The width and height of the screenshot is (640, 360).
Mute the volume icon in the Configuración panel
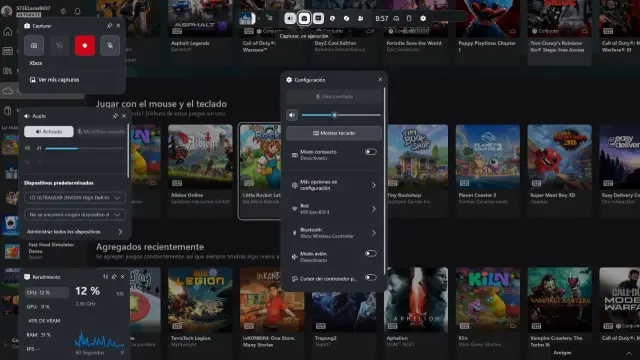(292, 115)
